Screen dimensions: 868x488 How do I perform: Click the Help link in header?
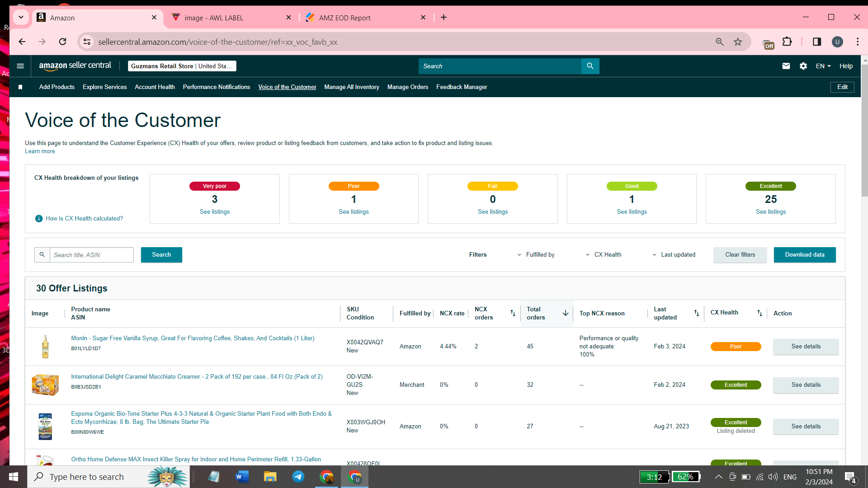[846, 66]
